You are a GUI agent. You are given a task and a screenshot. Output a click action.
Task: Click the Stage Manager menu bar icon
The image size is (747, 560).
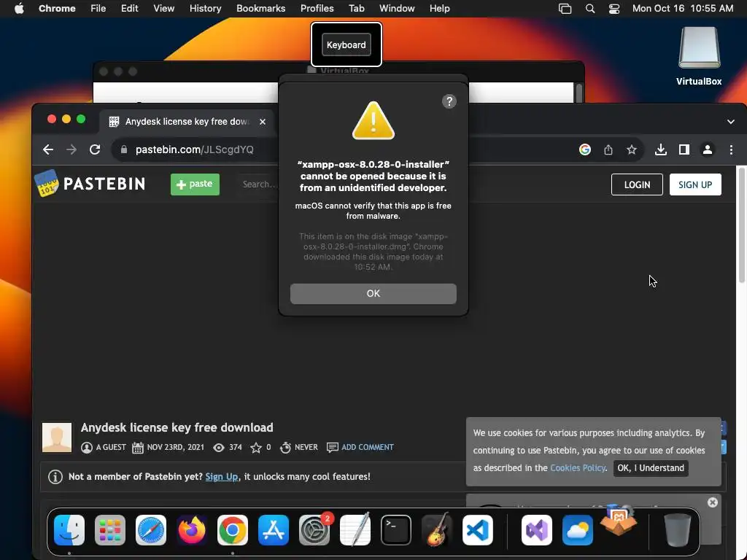(565, 9)
